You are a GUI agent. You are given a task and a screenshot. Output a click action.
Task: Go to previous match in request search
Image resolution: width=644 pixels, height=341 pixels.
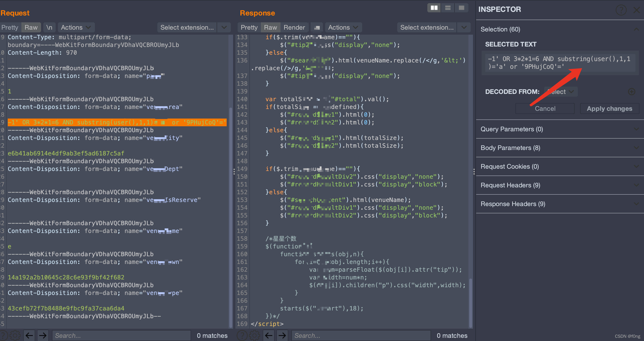(29, 335)
